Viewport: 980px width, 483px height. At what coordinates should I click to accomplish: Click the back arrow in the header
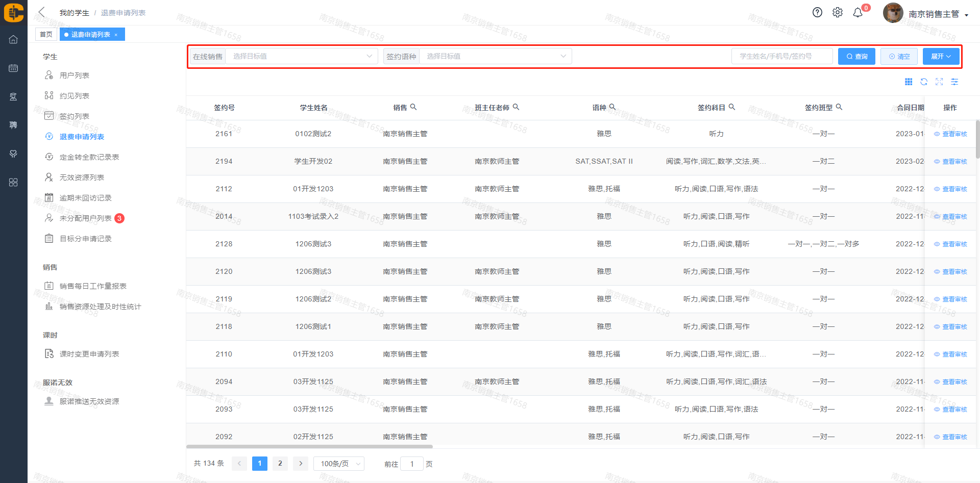click(42, 12)
